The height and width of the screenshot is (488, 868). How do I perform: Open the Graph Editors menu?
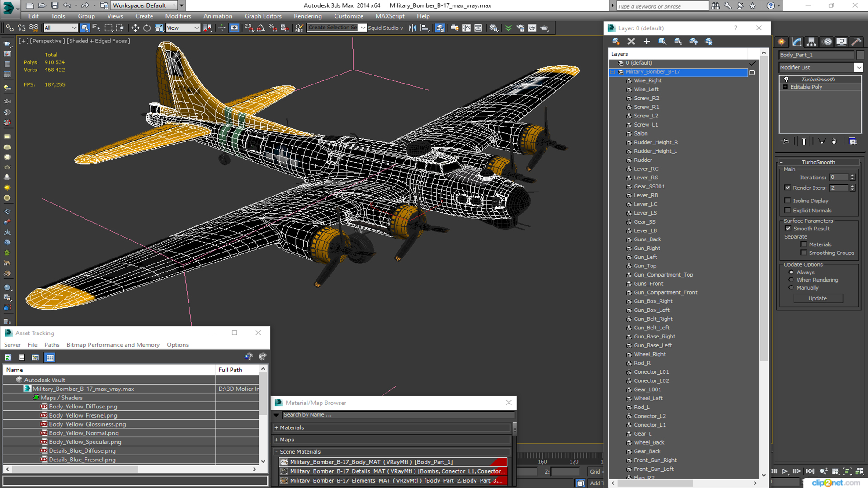point(263,16)
